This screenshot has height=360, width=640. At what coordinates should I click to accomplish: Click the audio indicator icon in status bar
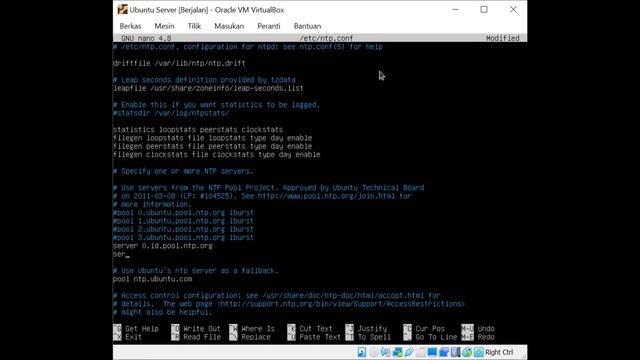click(385, 352)
